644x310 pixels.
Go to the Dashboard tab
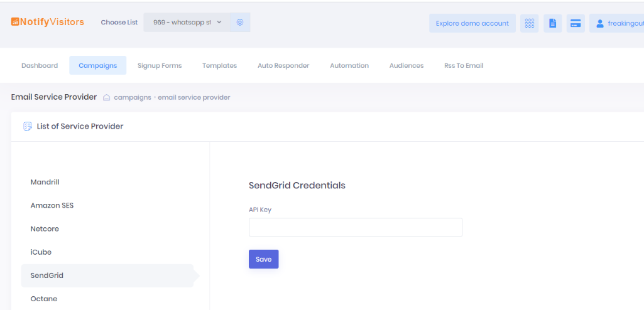coord(40,66)
